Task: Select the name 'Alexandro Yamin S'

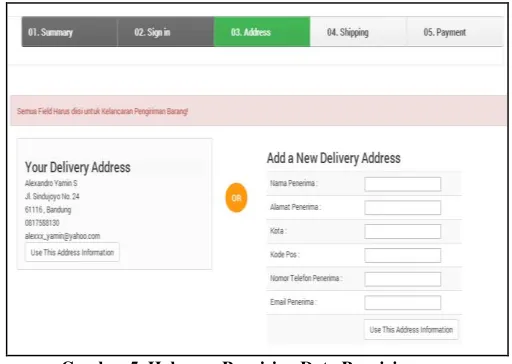Action: [x=51, y=183]
